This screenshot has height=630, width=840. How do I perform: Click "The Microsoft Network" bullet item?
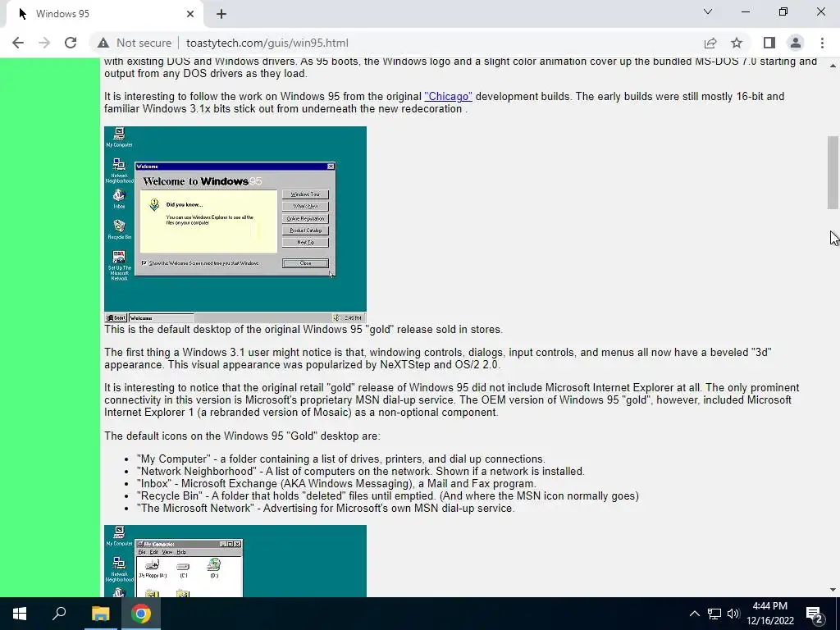[x=326, y=509]
